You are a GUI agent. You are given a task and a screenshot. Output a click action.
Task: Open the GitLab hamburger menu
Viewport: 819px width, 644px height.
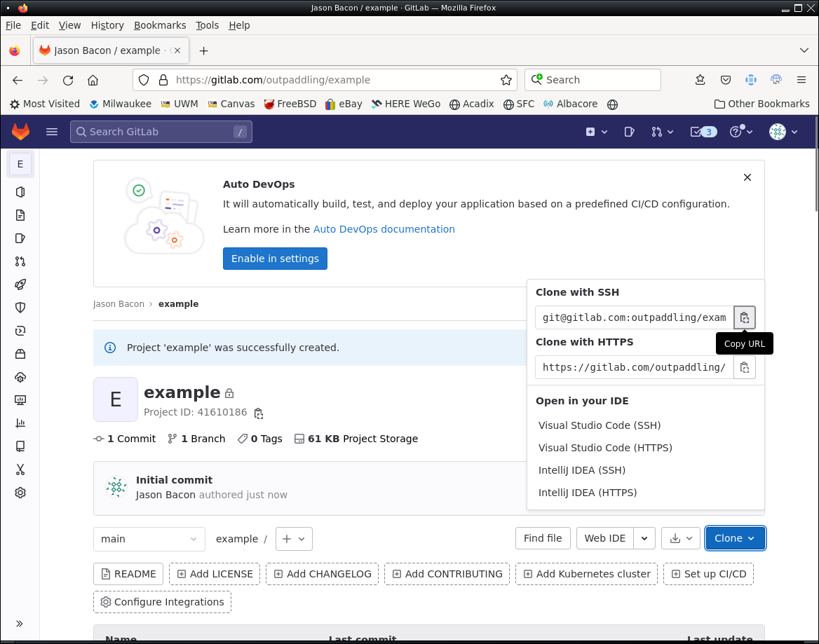[x=52, y=132]
